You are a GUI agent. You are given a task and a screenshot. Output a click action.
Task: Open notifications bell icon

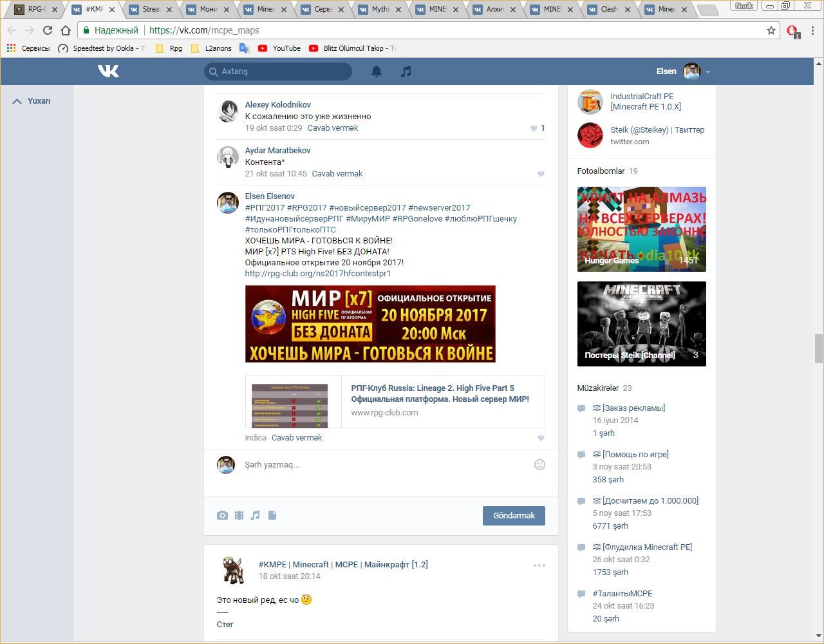[377, 71]
